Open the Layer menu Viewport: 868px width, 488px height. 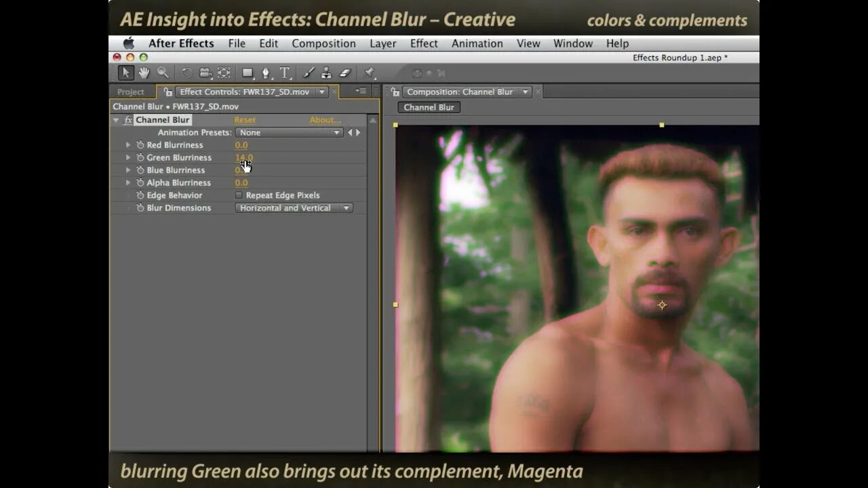[382, 43]
